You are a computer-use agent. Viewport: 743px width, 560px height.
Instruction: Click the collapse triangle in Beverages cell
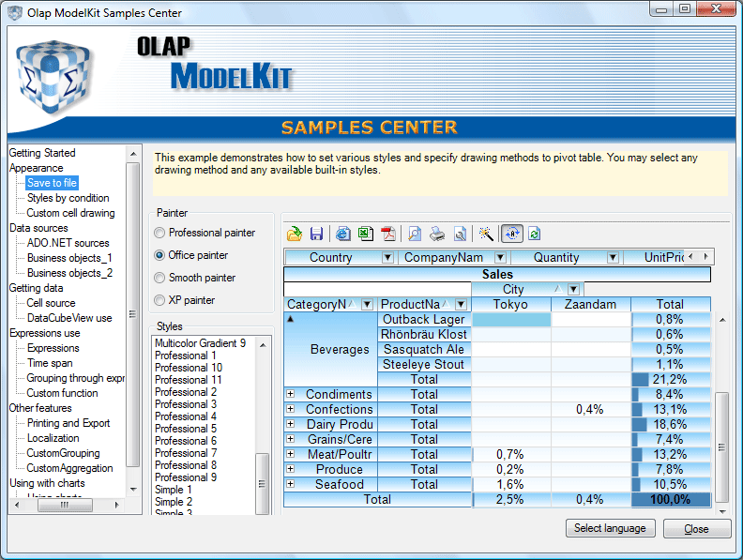click(x=291, y=319)
